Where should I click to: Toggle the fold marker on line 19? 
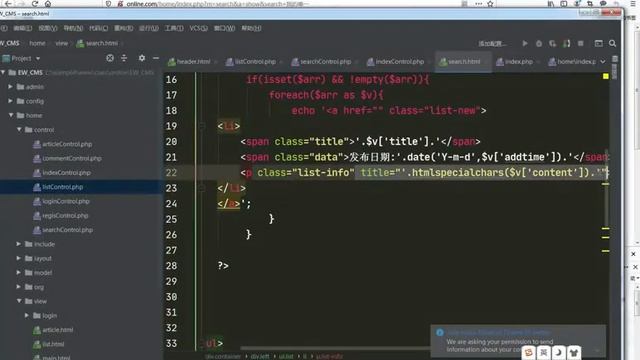[202, 126]
